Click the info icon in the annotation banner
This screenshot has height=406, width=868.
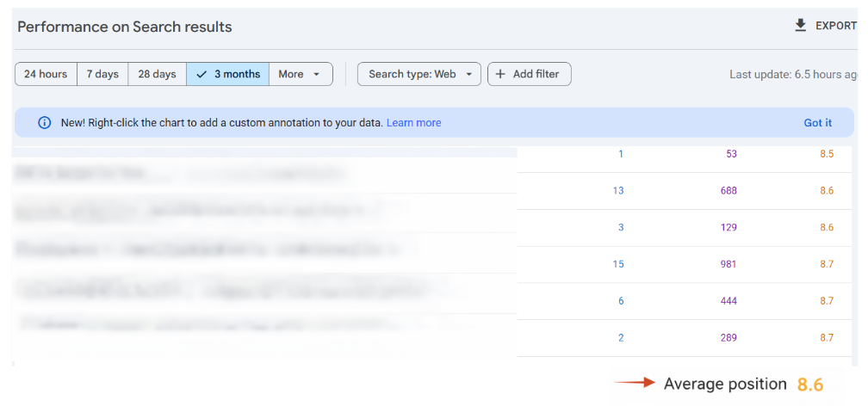click(x=44, y=123)
